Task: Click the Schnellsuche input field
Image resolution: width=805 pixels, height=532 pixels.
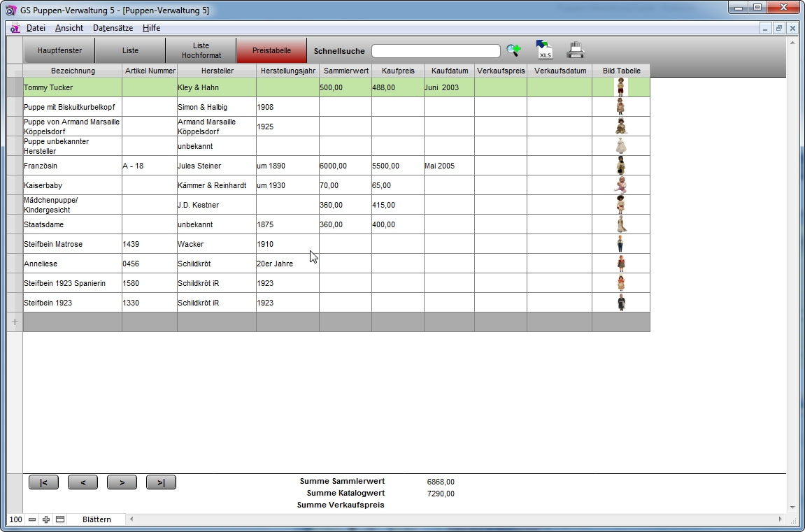Action: pos(436,51)
